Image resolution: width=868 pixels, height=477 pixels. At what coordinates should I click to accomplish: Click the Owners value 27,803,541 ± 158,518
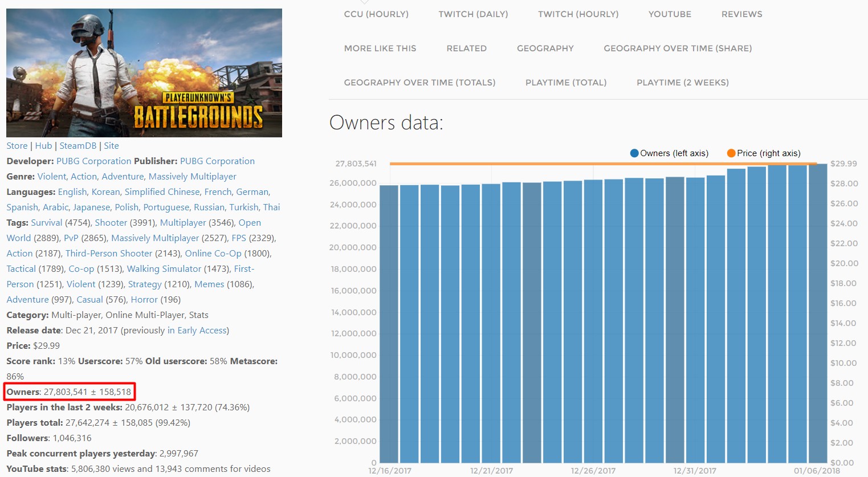click(87, 392)
